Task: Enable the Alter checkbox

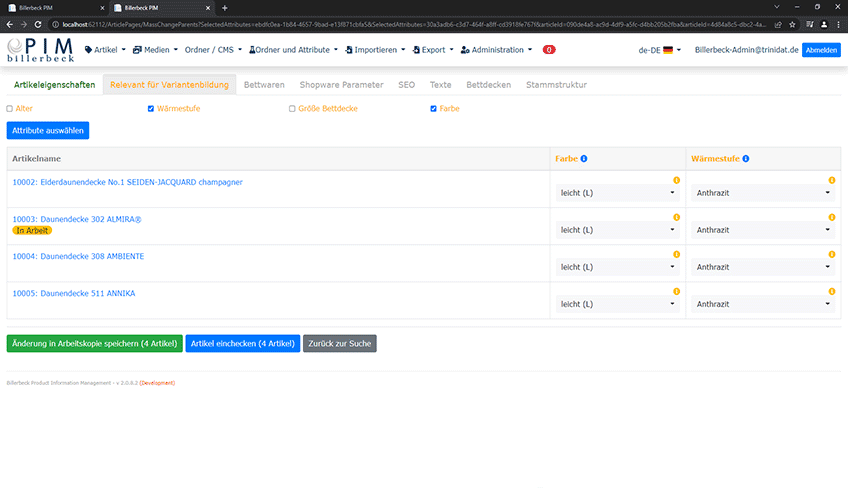Action: [10, 109]
